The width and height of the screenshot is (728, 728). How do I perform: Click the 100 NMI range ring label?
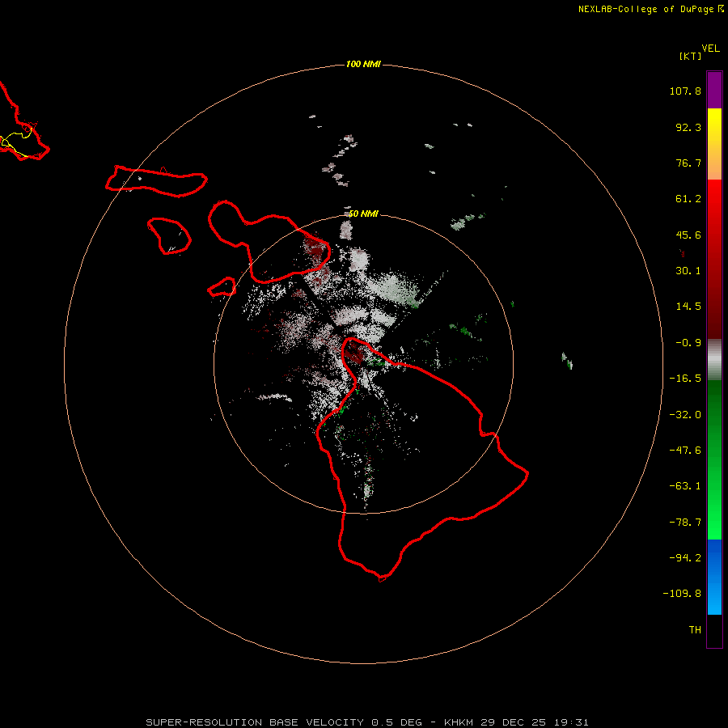[x=363, y=64]
